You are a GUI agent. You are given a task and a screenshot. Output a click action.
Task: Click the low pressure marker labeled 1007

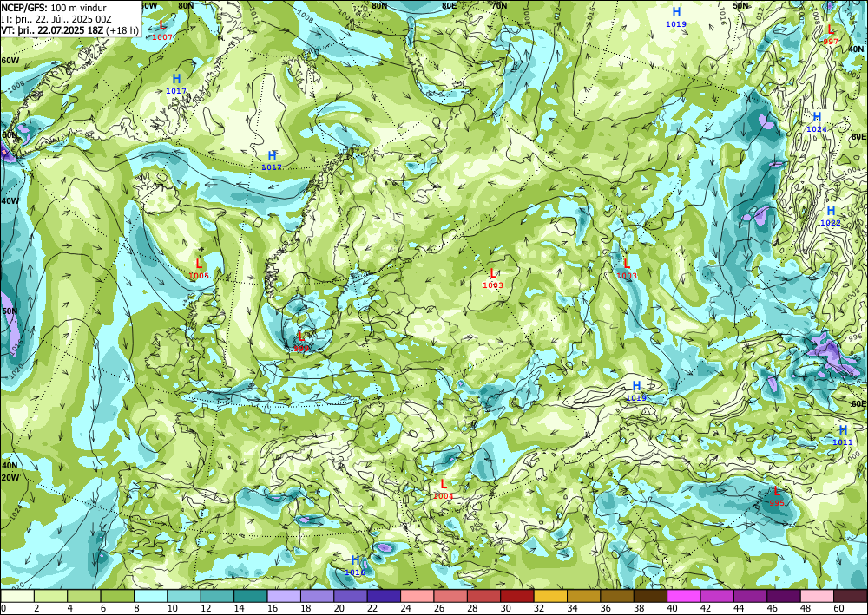(x=162, y=30)
